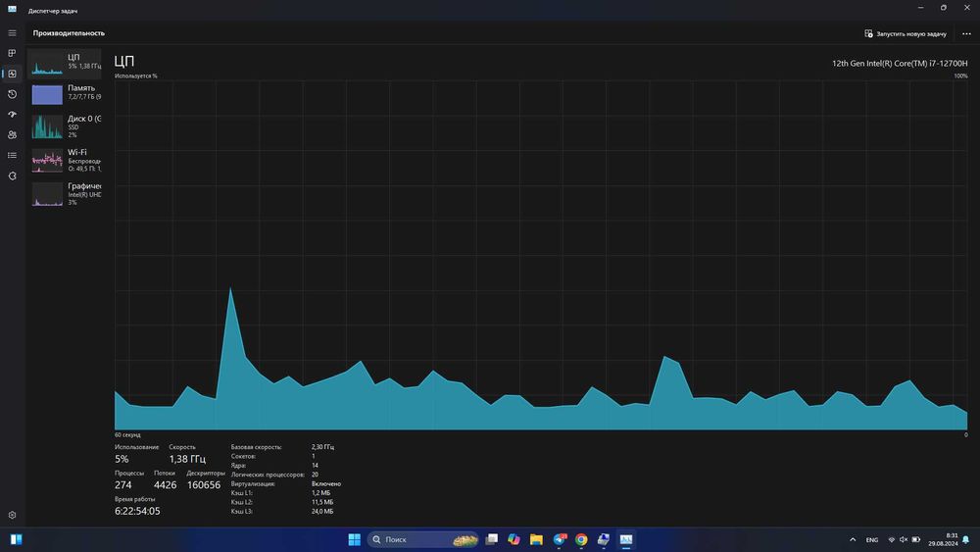Screen dimensions: 980x552
Task: Open Telegram from the taskbar
Action: click(560, 539)
